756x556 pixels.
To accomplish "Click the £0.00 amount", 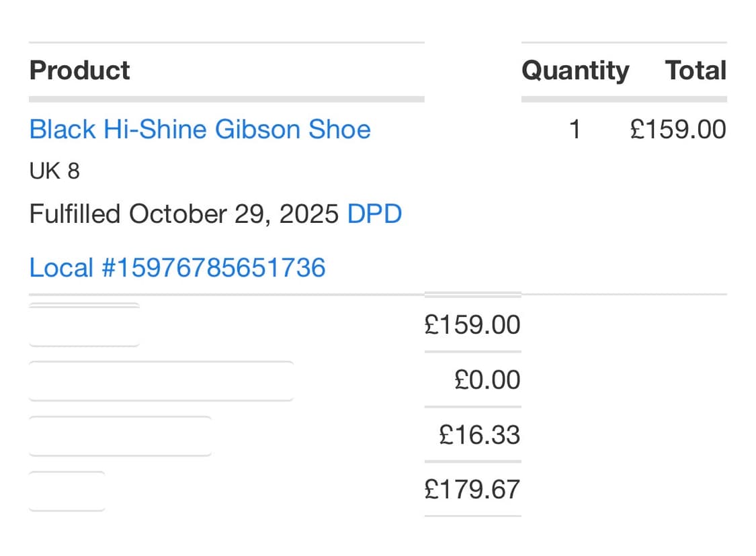I will click(487, 380).
